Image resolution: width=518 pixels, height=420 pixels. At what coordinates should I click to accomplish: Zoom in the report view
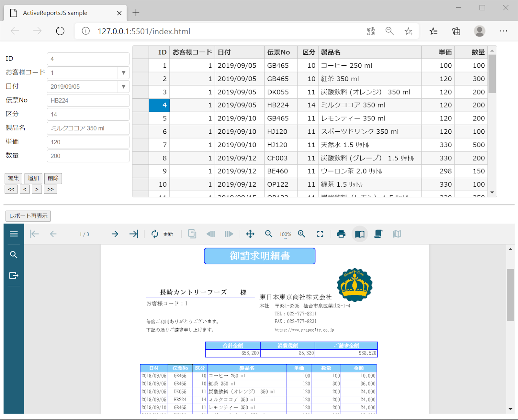(301, 234)
